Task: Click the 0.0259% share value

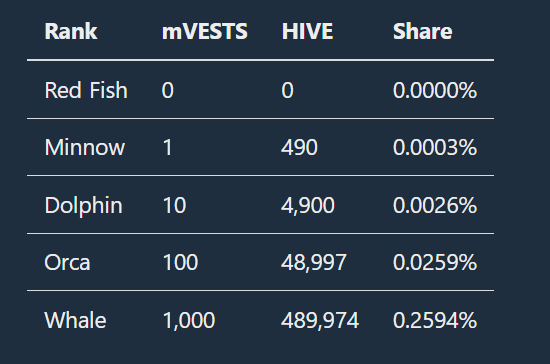Action: (x=435, y=262)
